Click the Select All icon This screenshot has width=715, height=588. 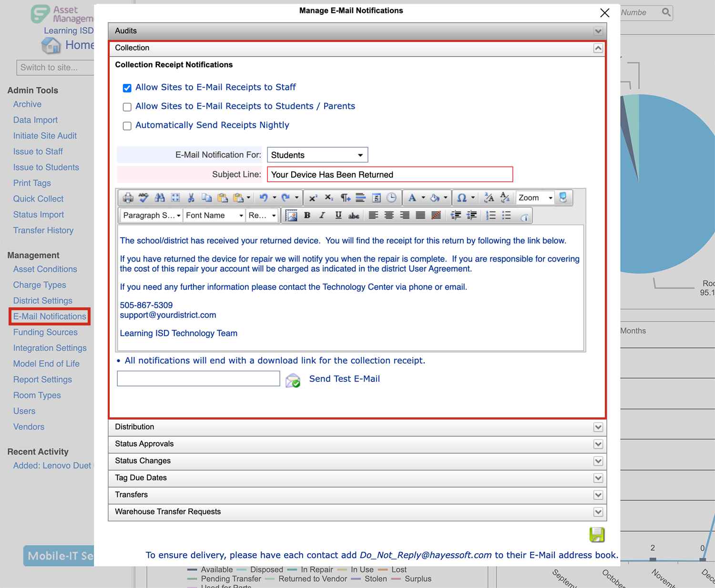(x=175, y=198)
